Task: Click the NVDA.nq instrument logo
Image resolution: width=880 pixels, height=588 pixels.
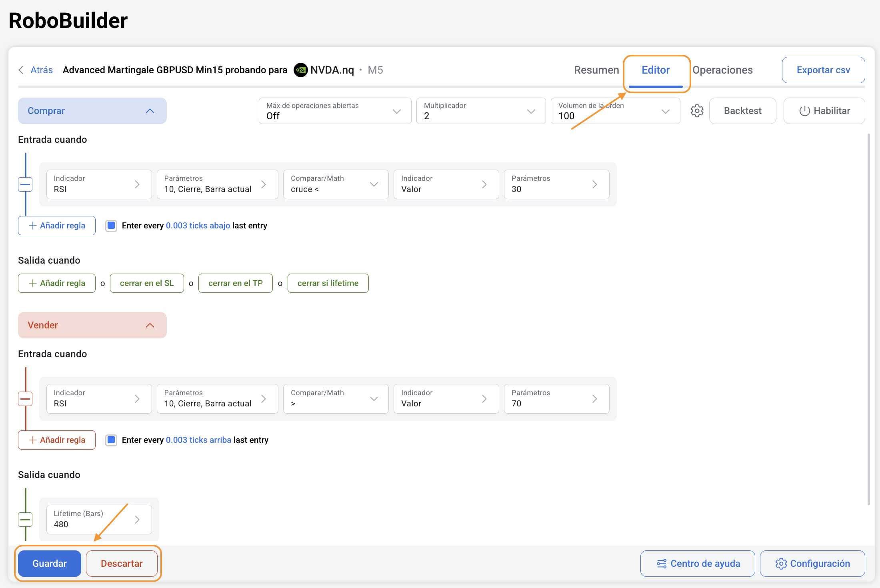Action: click(x=301, y=70)
